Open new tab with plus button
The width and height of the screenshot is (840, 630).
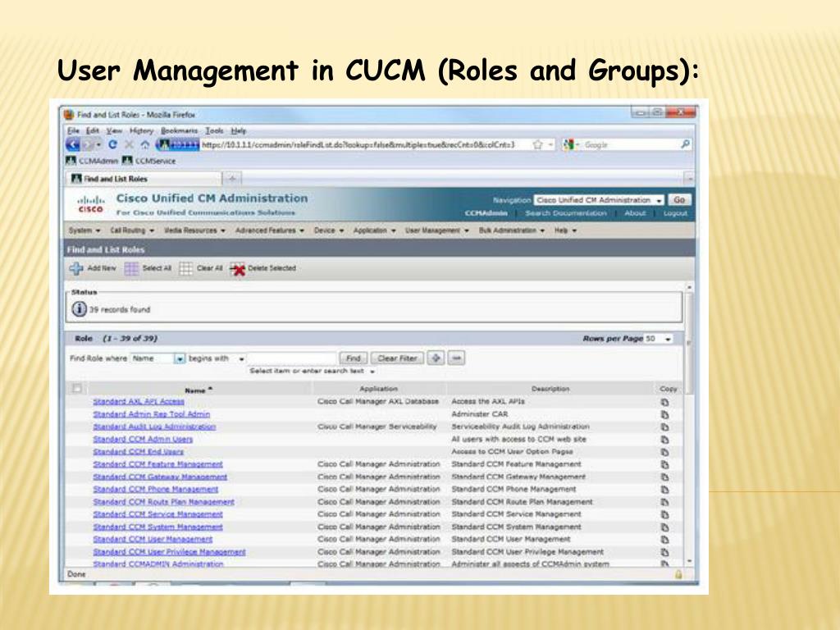tap(232, 178)
